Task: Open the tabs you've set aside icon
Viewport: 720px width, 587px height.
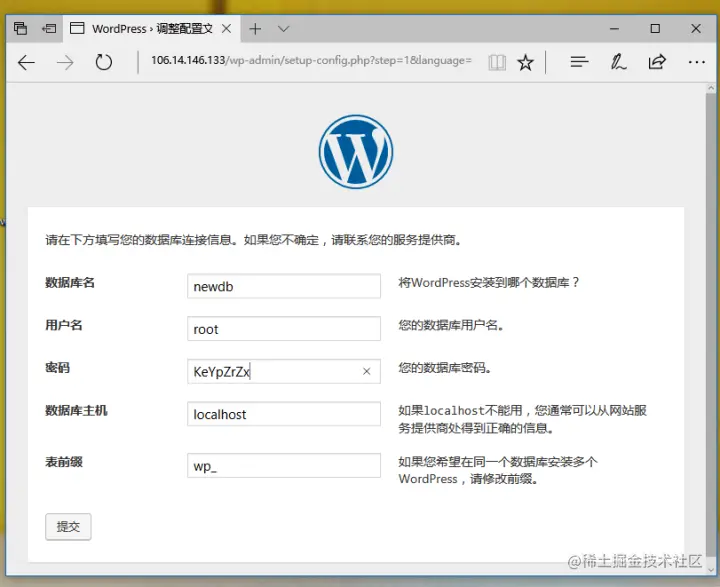Action: pos(20,28)
